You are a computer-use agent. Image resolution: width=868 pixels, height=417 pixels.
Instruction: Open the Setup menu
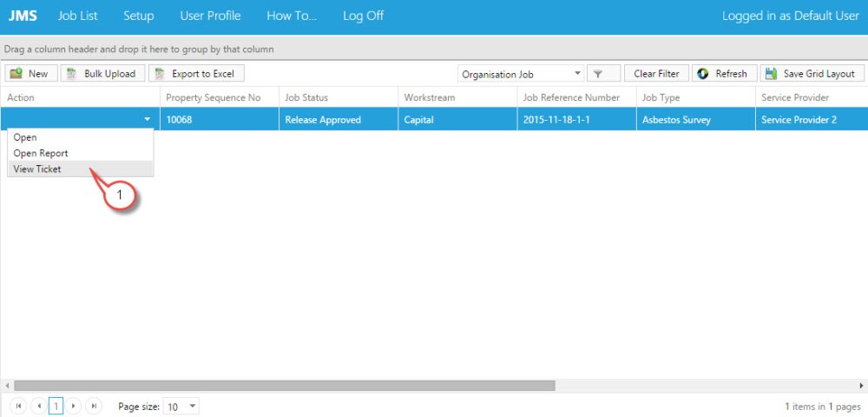click(138, 16)
